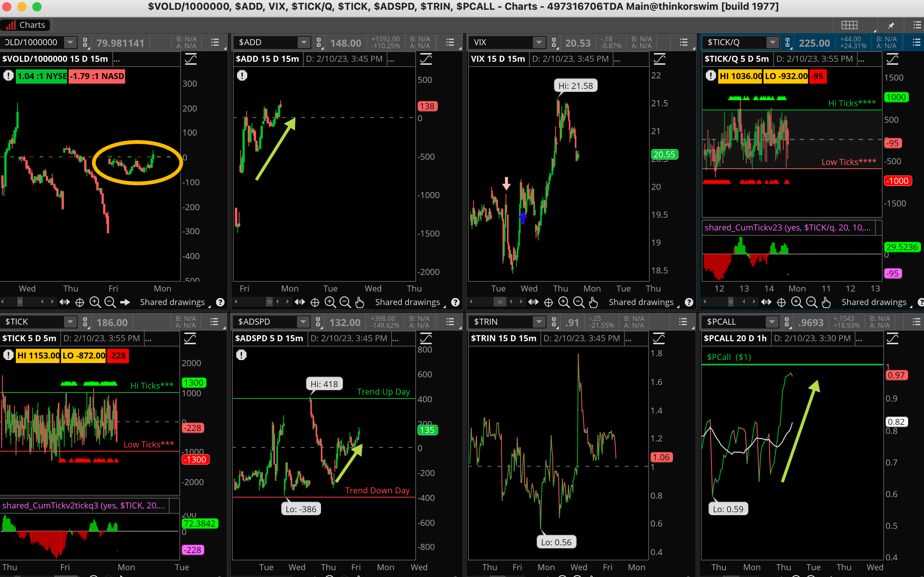Select crosshair tool on $VOLD chart
Viewport: 924px width, 577px height.
[80, 302]
